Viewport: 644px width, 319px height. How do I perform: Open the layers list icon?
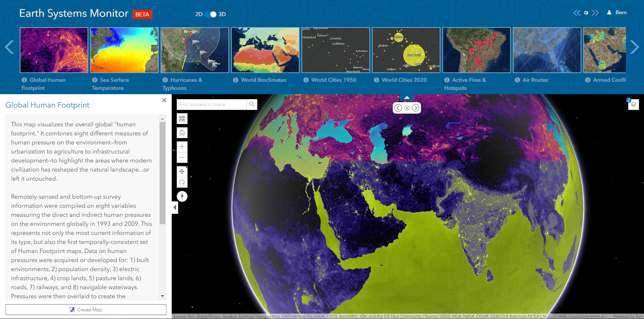[633, 104]
